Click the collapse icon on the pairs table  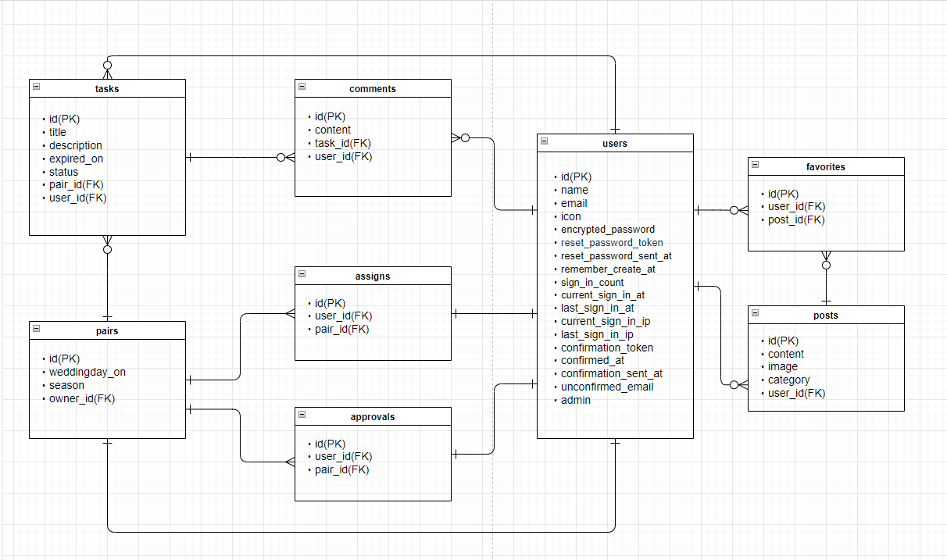36,330
